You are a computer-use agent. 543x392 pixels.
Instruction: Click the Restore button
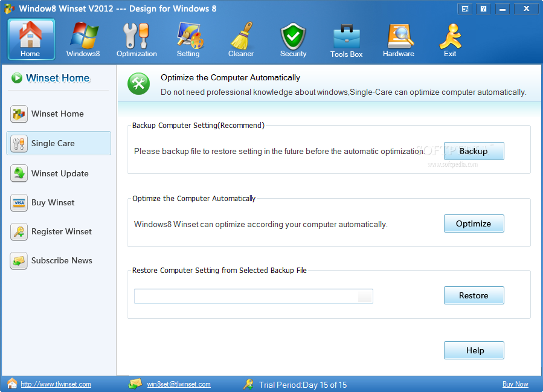coord(474,295)
